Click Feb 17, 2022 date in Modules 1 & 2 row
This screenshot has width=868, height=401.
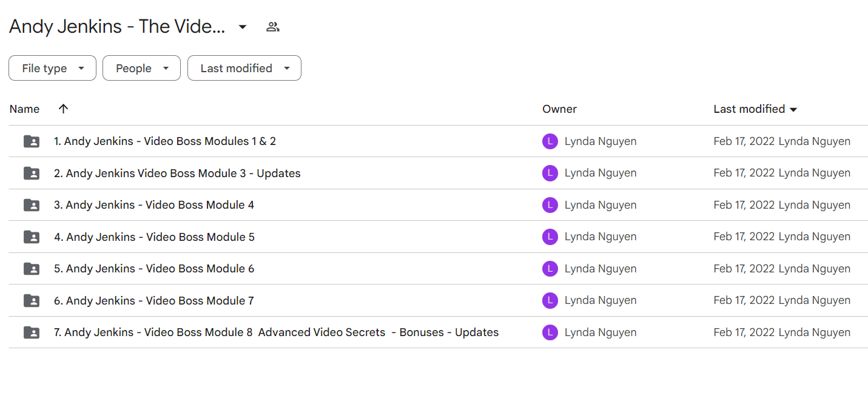[744, 141]
